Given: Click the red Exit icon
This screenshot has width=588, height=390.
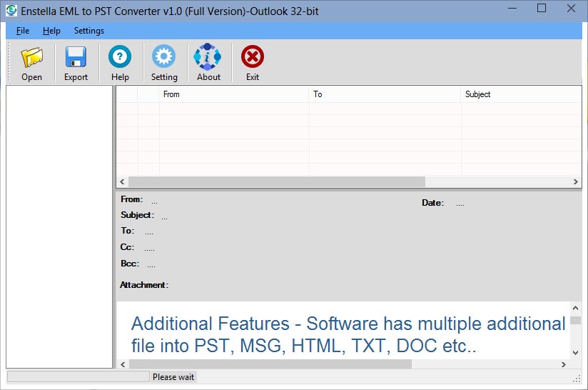Looking at the screenshot, I should (253, 57).
